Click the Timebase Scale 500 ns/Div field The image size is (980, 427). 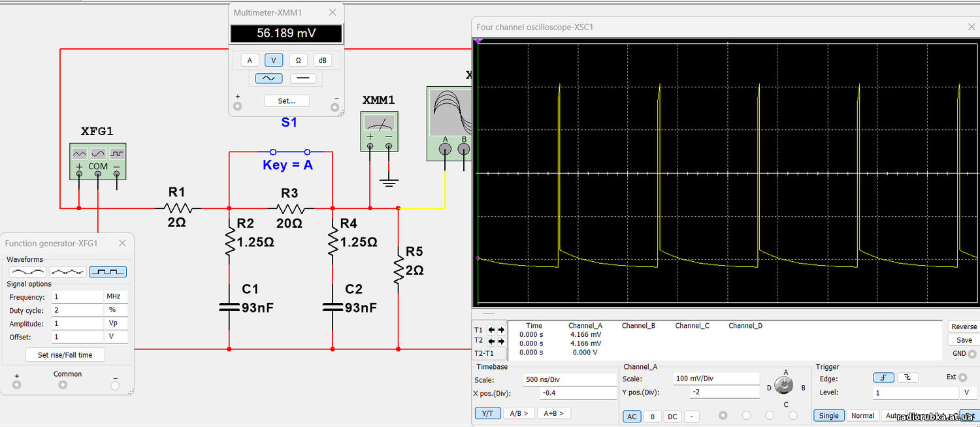570,379
